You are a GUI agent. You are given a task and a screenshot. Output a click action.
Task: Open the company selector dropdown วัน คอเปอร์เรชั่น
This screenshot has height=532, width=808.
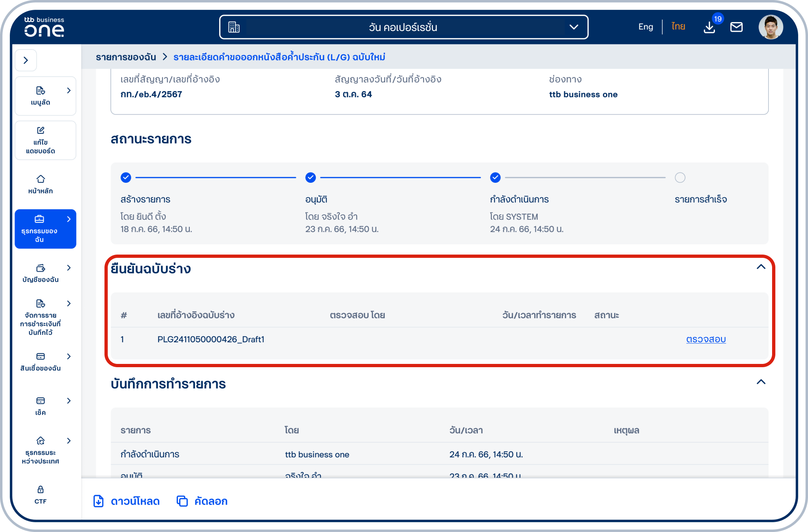pos(404,27)
